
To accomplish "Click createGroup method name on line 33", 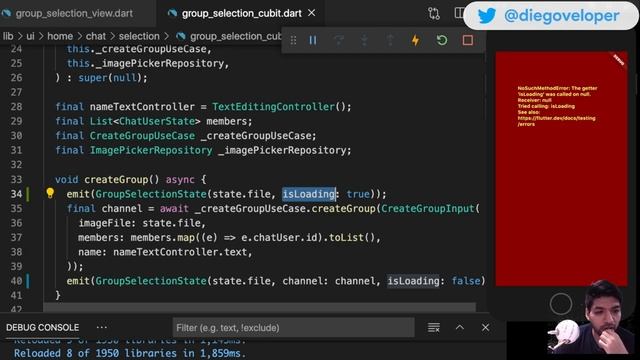I will click(x=116, y=180).
